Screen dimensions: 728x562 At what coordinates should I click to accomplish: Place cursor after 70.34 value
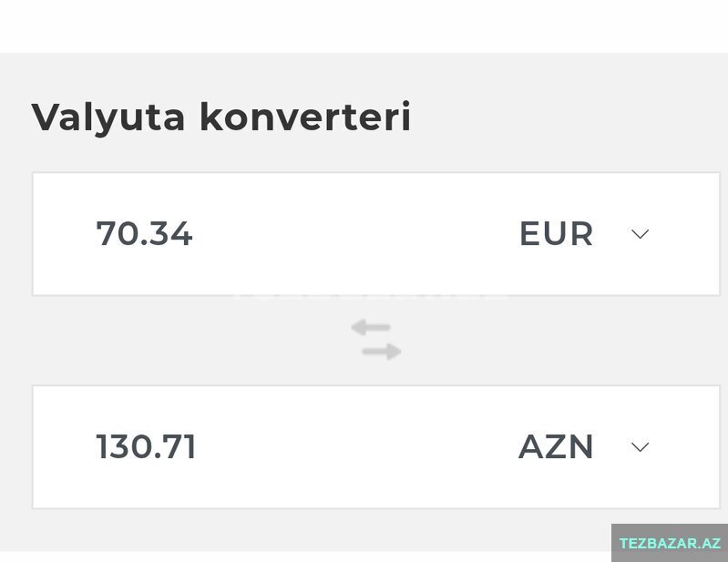point(195,233)
